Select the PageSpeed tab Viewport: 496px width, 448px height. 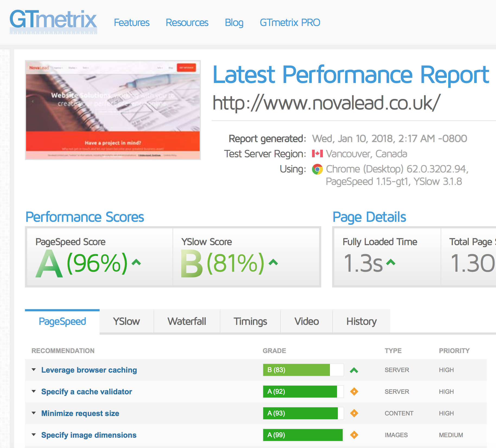(x=62, y=321)
